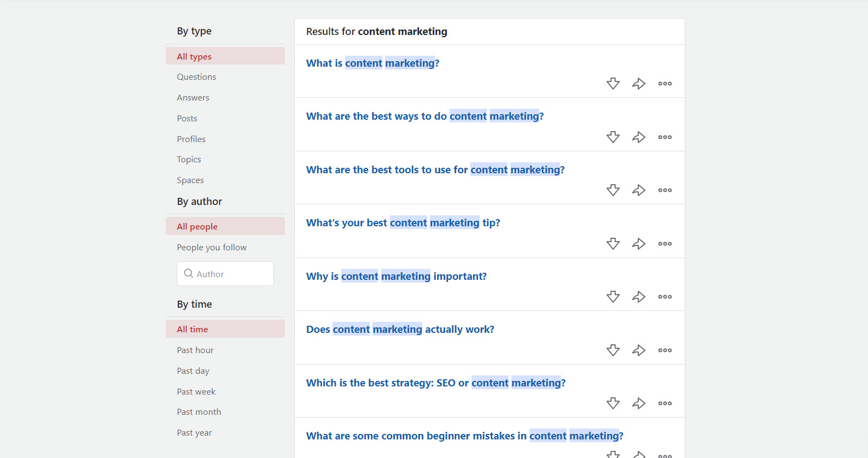Switch to the Spaces type filter
868x458 pixels.
point(190,180)
